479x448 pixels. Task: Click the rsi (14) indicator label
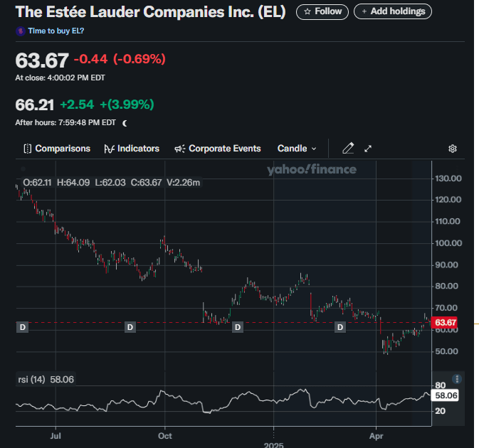click(33, 380)
